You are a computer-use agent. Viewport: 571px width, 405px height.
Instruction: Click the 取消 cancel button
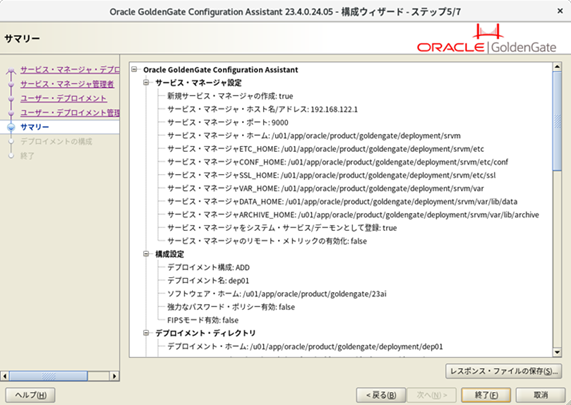540,395
